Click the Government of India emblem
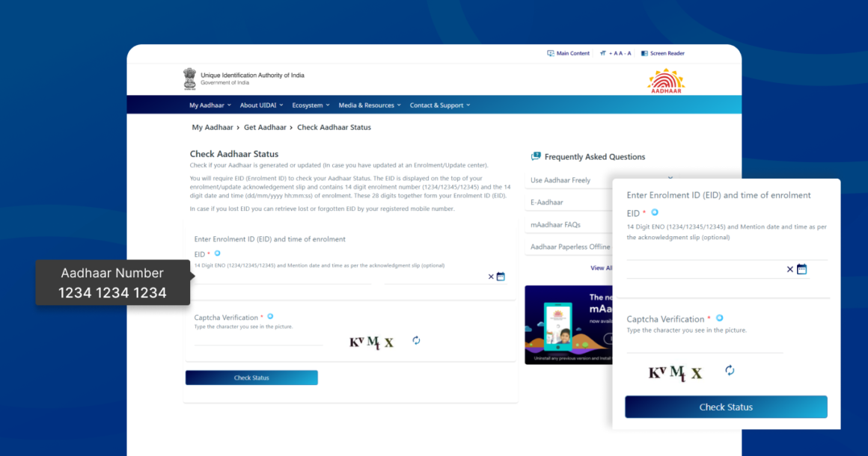868x456 pixels. coord(189,78)
